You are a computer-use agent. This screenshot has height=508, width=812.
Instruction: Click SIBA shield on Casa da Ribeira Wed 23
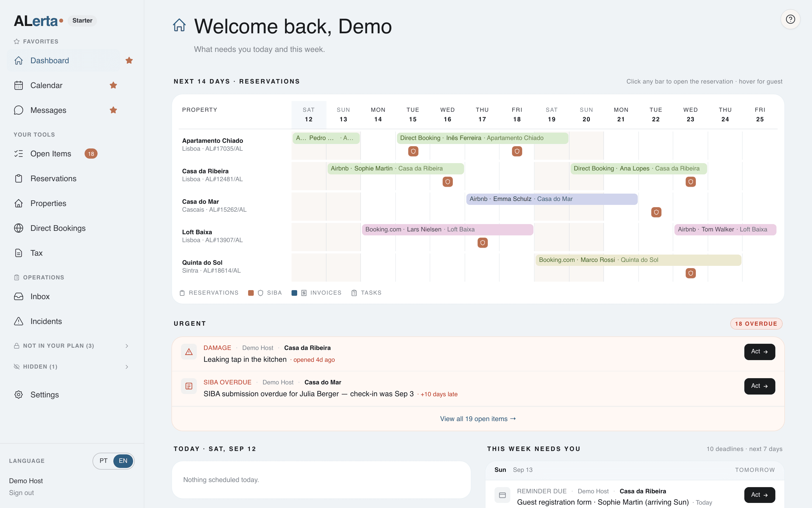click(690, 182)
